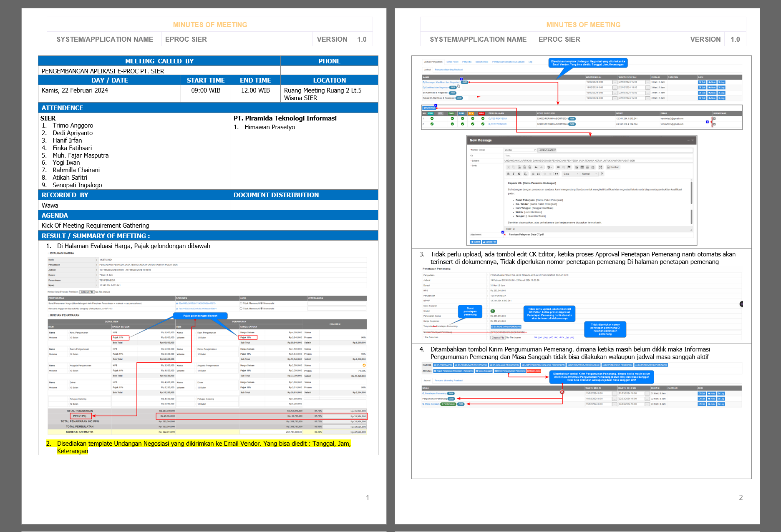Click the editor help question mark icon
781x532 pixels.
[x=602, y=174]
